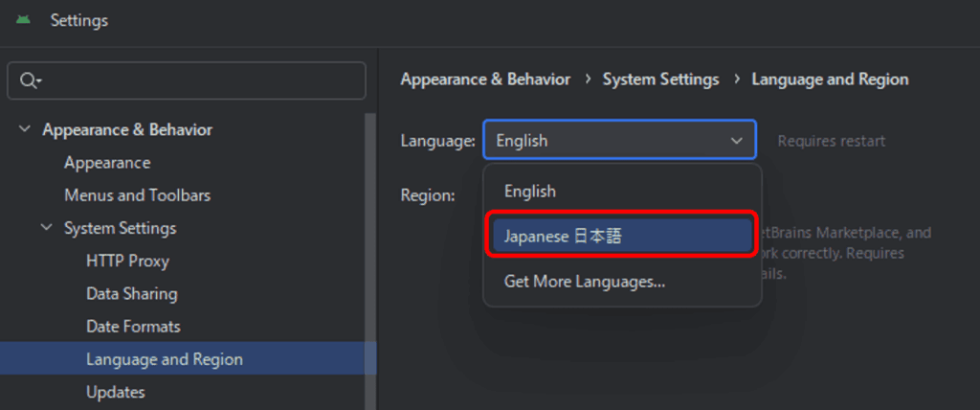Image resolution: width=980 pixels, height=410 pixels.
Task: Click the Language and Region breadcrumb
Action: pos(830,80)
